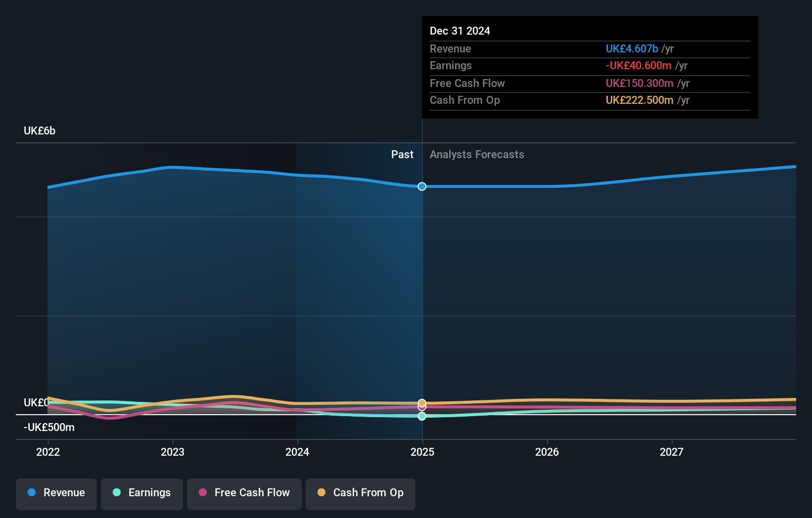Click the Analysts Forecasts label
This screenshot has width=812, height=518.
click(x=477, y=155)
